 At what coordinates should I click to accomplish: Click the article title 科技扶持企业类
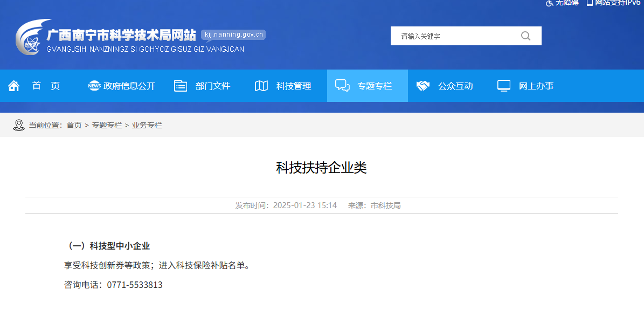322,168
